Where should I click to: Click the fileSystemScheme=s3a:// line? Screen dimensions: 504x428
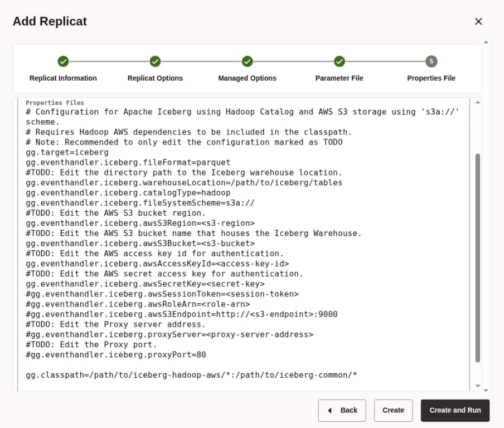pos(140,203)
